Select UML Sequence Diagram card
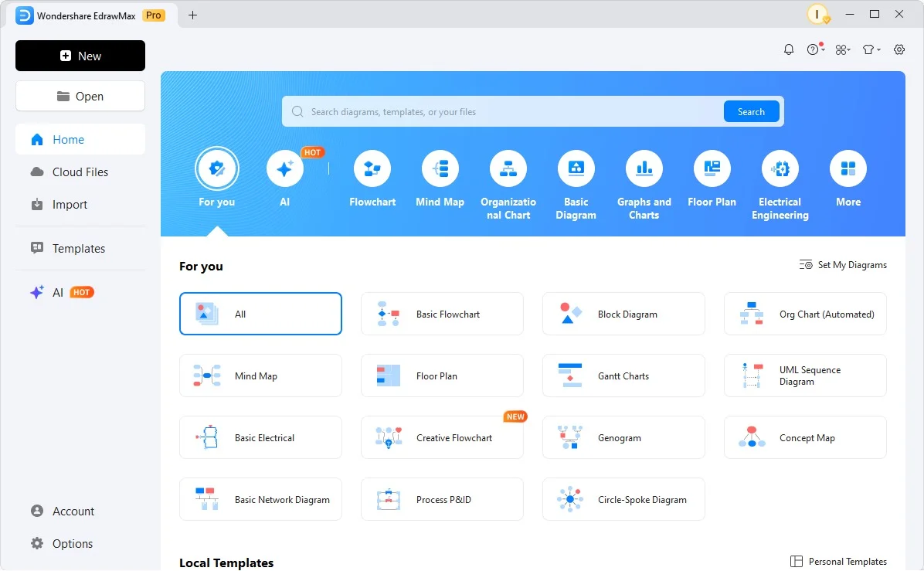The height and width of the screenshot is (571, 924). pos(805,376)
